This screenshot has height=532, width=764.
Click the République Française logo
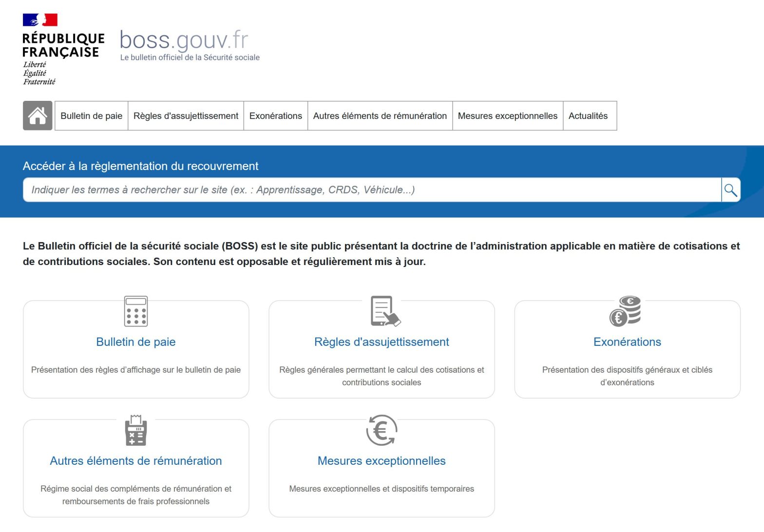[x=62, y=50]
